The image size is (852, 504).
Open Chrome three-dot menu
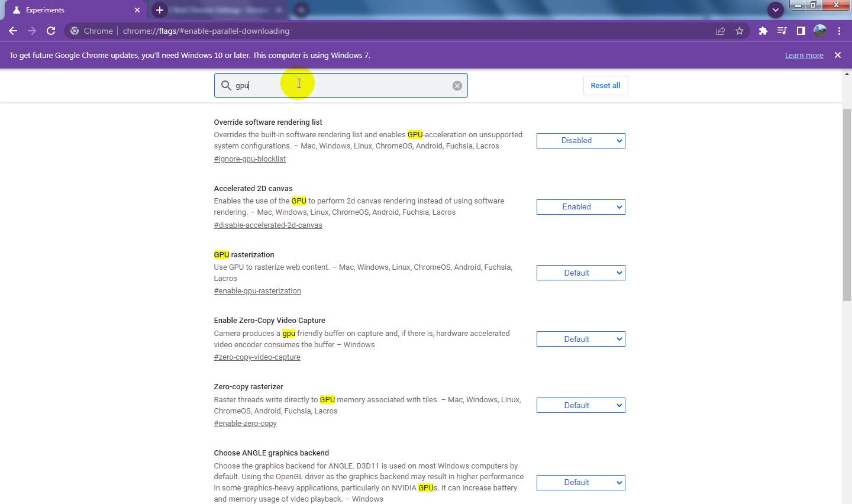coord(839,31)
